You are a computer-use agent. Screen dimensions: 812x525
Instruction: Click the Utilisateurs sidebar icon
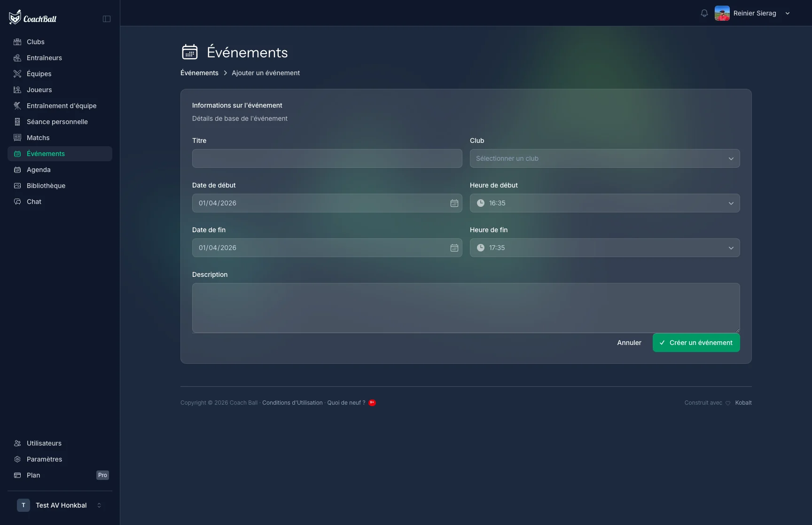click(17, 443)
